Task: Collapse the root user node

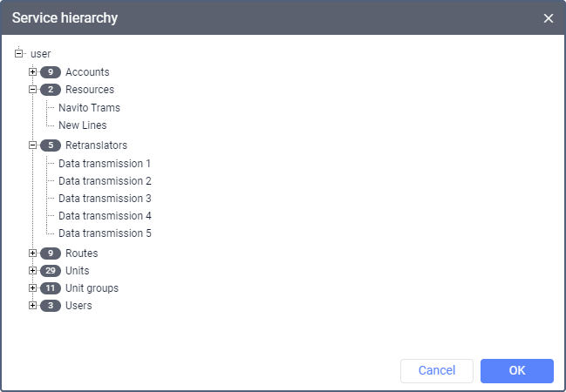Action: tap(19, 53)
